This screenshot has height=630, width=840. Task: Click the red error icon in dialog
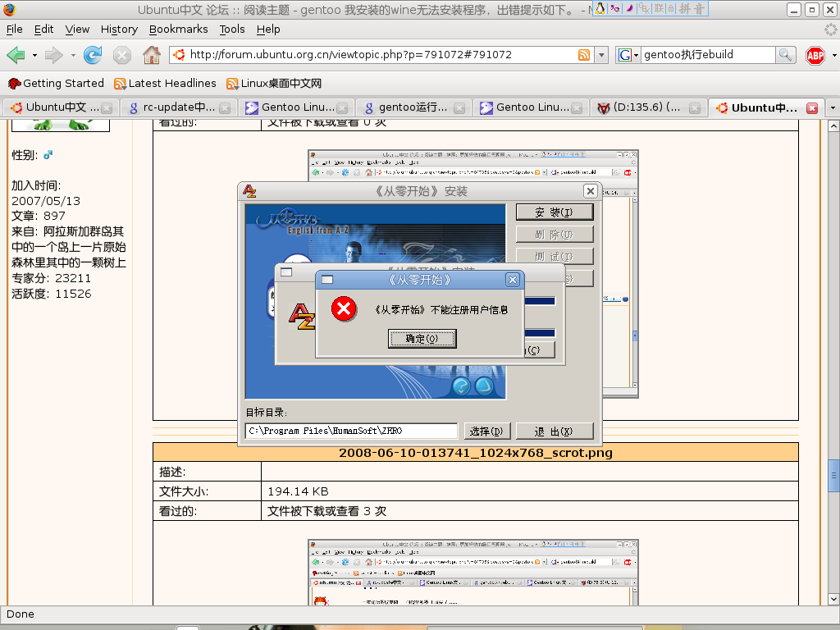(x=344, y=309)
